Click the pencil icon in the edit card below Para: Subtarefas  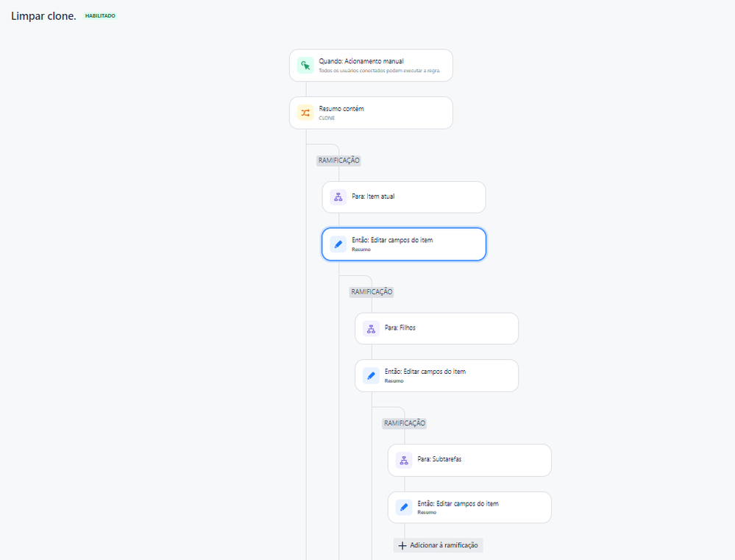[x=404, y=508]
